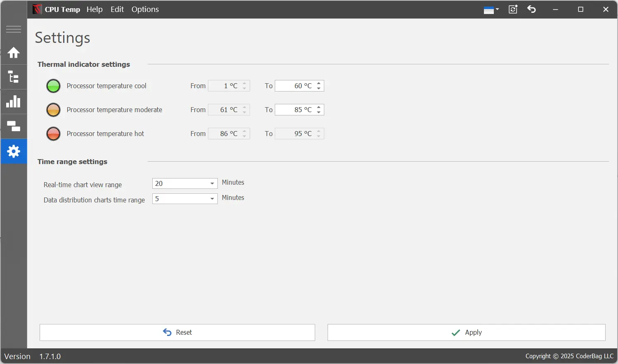618x364 pixels.
Task: Click the Reset button
Action: click(x=177, y=332)
